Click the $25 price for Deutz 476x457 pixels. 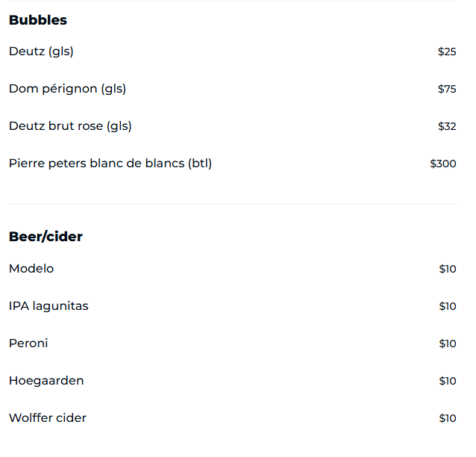[447, 52]
